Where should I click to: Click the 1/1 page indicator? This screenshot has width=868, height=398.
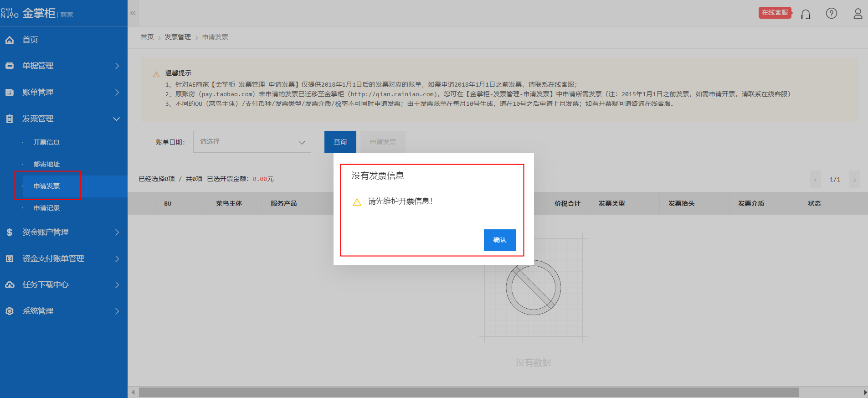835,180
